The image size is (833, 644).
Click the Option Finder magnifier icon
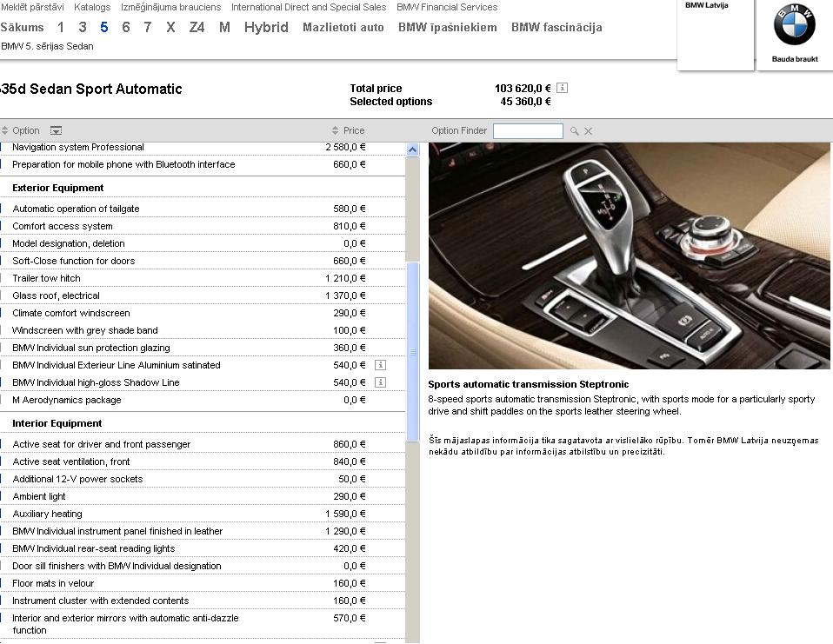pyautogui.click(x=574, y=130)
